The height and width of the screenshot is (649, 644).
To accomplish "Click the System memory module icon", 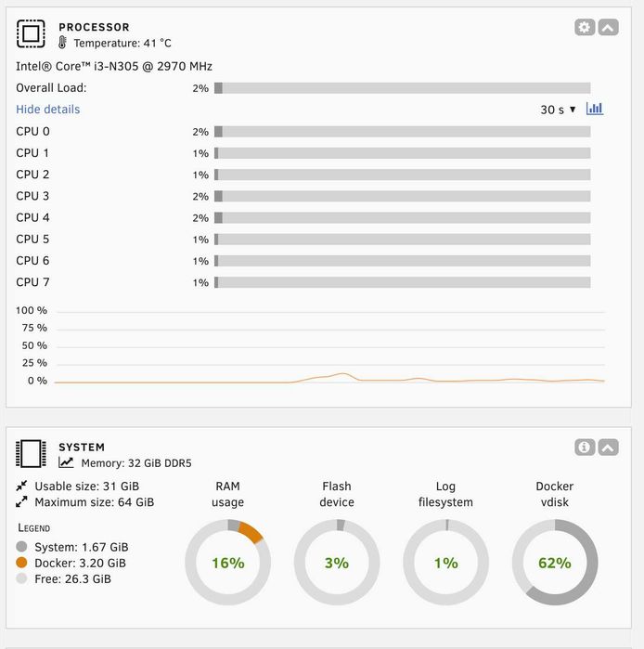I will click(x=31, y=454).
